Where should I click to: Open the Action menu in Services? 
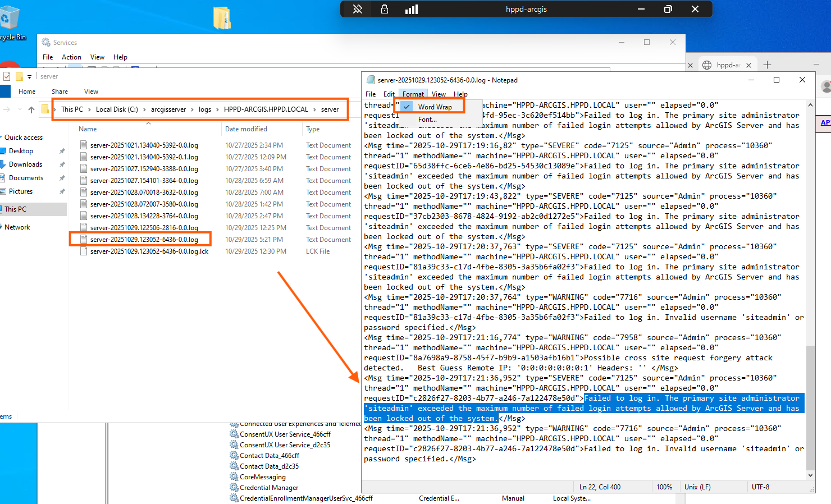[x=71, y=57]
